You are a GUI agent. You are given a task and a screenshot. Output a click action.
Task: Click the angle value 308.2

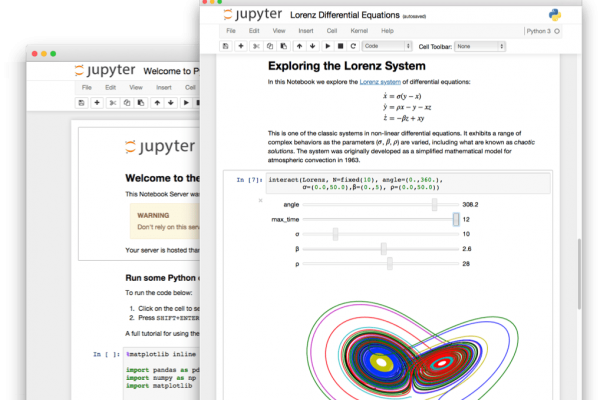pyautogui.click(x=470, y=204)
